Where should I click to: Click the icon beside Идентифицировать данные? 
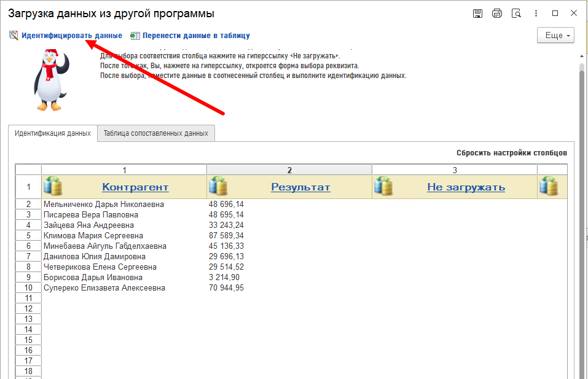click(x=14, y=35)
